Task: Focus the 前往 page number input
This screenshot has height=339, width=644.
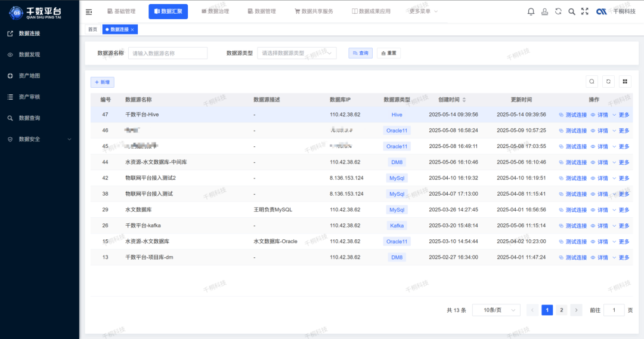Action: (614, 310)
